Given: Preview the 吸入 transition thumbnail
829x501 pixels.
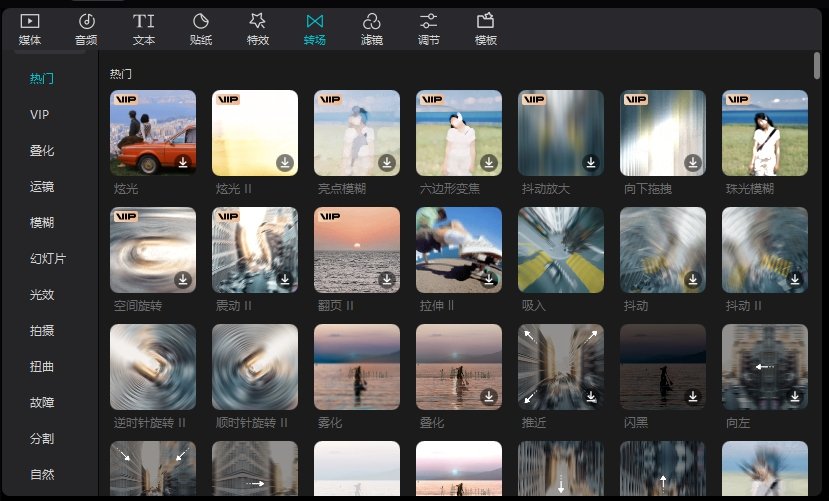Looking at the screenshot, I should (x=561, y=249).
